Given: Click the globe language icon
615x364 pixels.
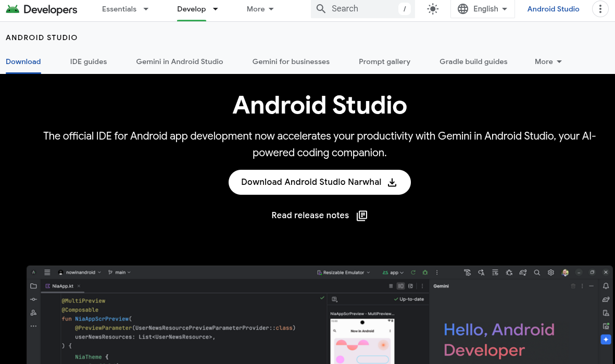Looking at the screenshot, I should (x=463, y=9).
